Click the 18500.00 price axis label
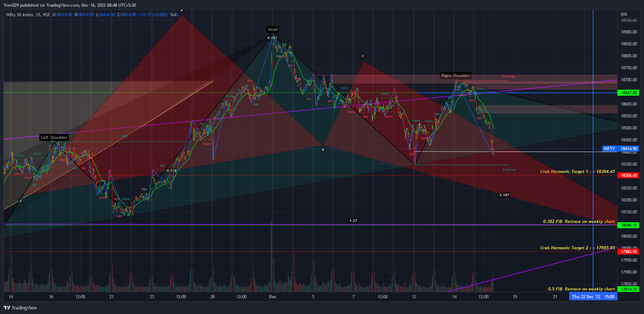This screenshot has height=314, width=644. click(629, 128)
